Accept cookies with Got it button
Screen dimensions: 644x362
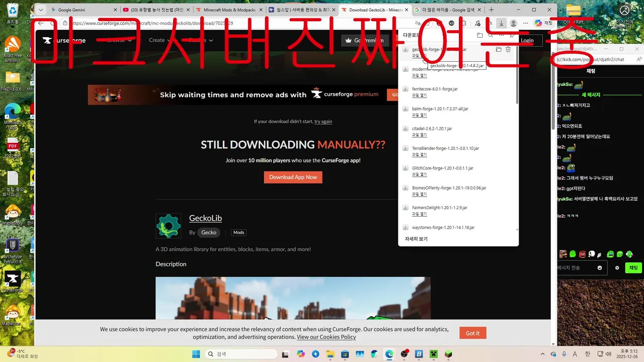point(472,333)
